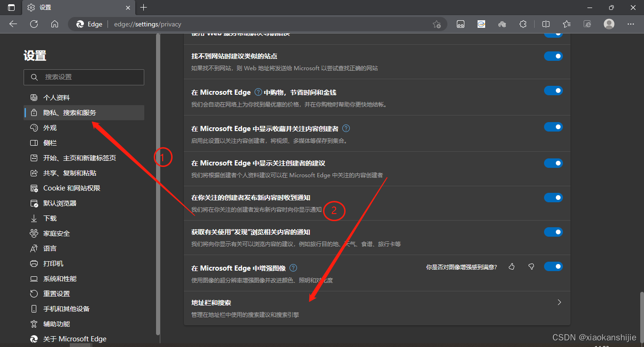Open the tab actions menu icon

tap(11, 8)
